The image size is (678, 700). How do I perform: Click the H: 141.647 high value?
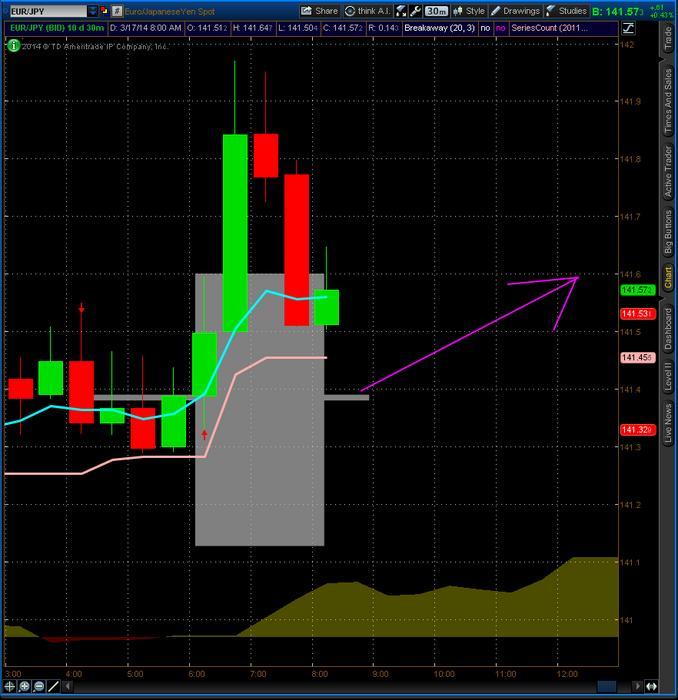coord(252,28)
